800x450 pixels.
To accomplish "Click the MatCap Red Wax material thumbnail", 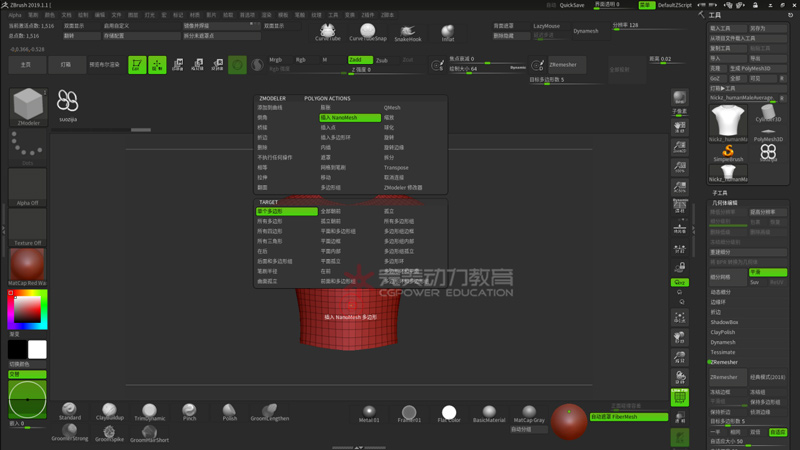I will [27, 266].
